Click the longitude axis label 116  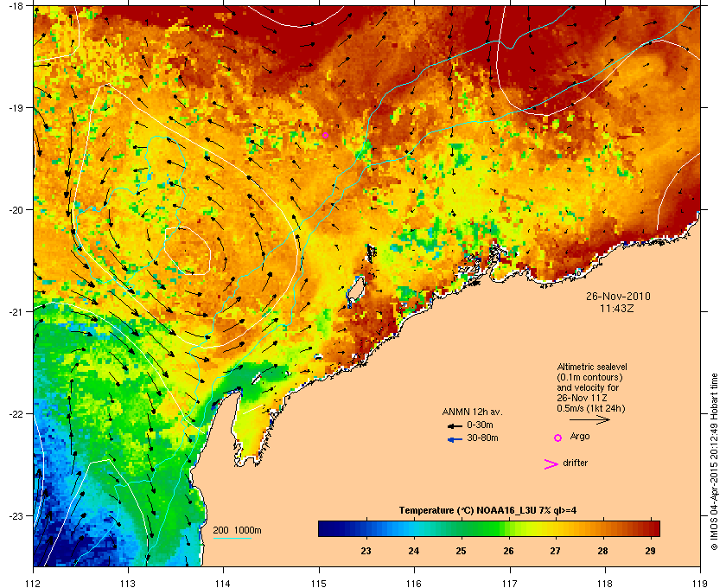pyautogui.click(x=414, y=583)
